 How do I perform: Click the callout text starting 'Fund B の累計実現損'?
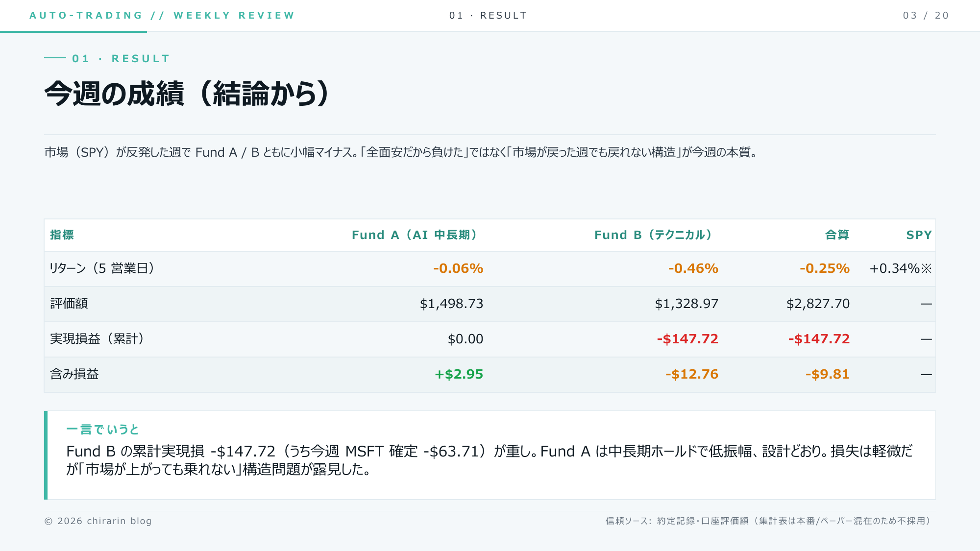(490, 460)
